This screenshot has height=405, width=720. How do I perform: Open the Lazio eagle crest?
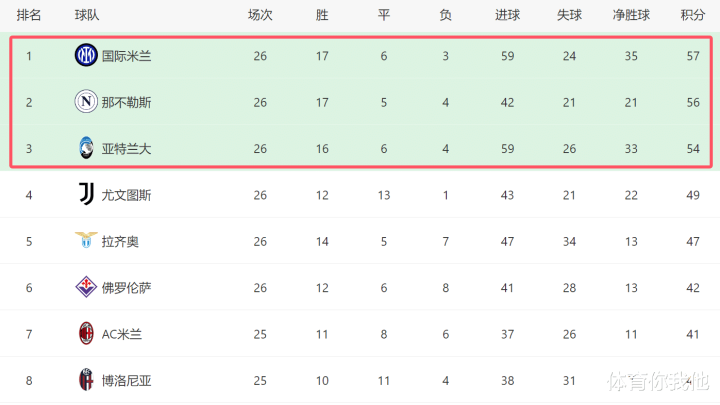click(x=86, y=240)
